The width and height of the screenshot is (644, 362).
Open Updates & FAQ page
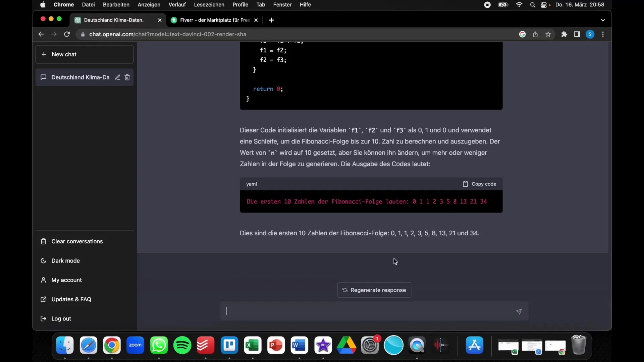71,299
